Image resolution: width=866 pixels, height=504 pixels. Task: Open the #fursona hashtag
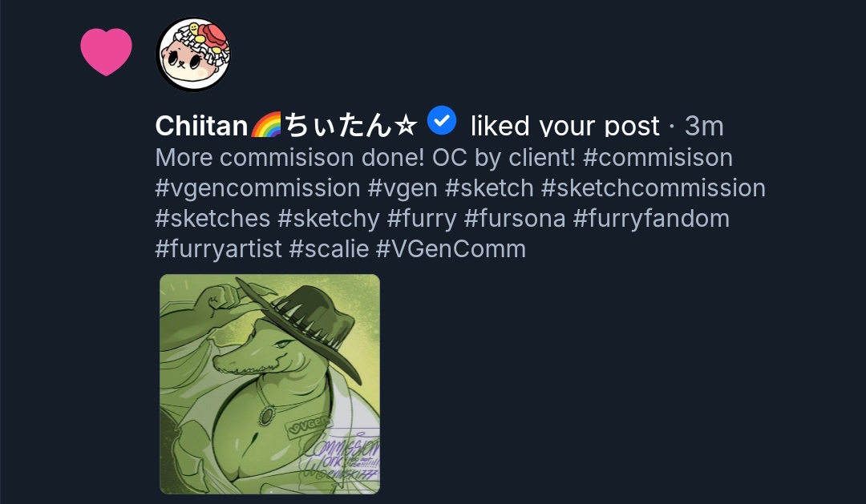(513, 218)
